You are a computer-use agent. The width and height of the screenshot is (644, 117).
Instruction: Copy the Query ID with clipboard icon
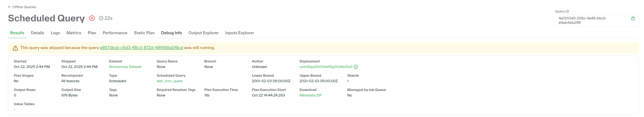click(633, 18)
